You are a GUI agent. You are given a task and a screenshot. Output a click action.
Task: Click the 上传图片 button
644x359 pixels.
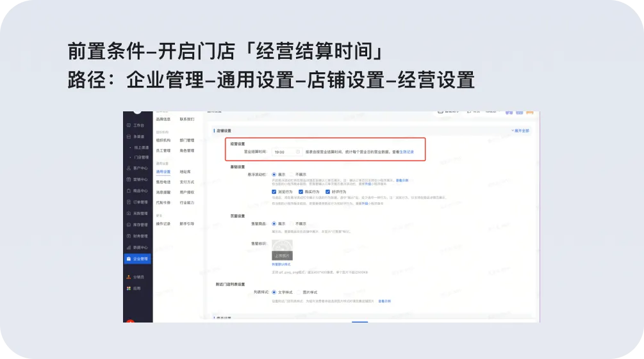pos(282,255)
